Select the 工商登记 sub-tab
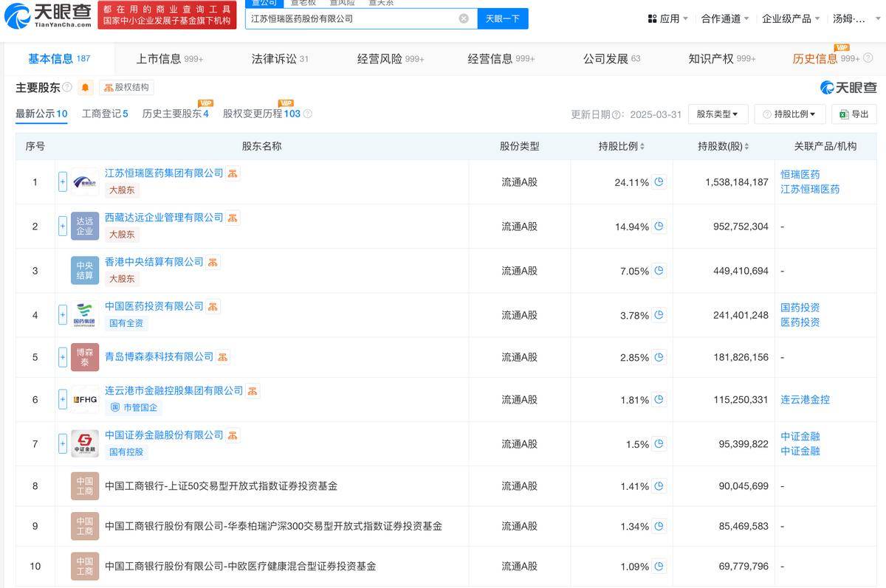This screenshot has height=588, width=886. [105, 114]
